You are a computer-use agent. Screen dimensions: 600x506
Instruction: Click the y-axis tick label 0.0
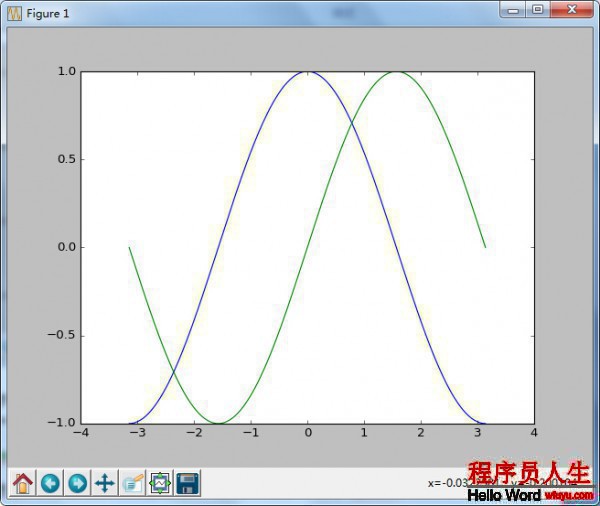67,247
